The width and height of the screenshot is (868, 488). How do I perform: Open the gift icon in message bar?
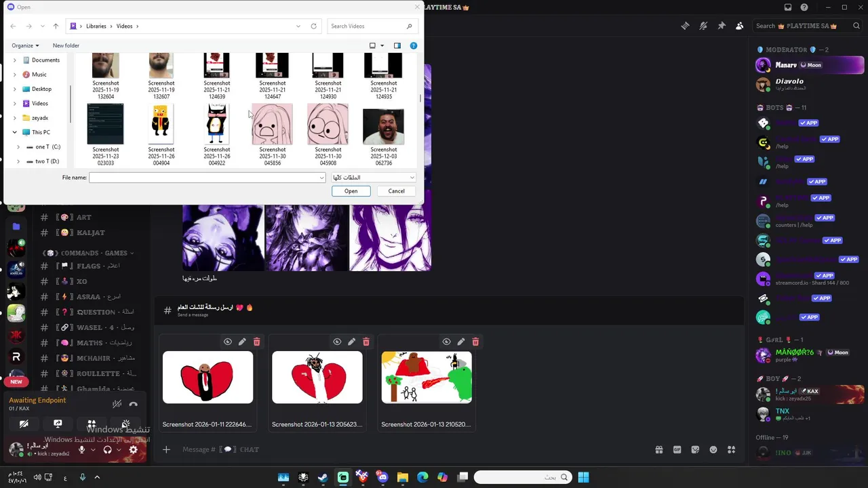[x=658, y=449]
